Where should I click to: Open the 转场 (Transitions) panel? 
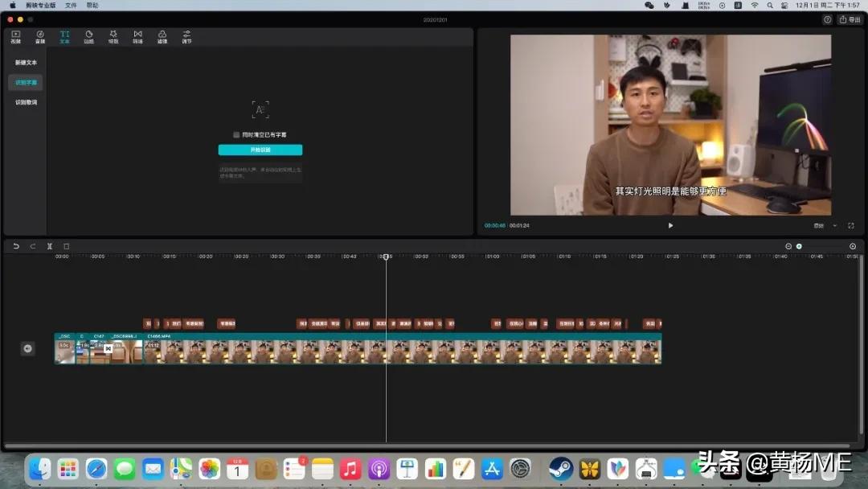point(137,35)
